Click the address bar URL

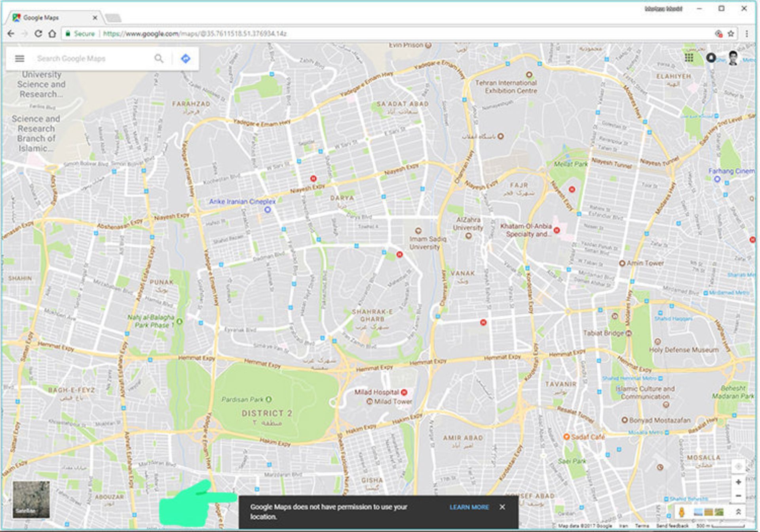194,34
